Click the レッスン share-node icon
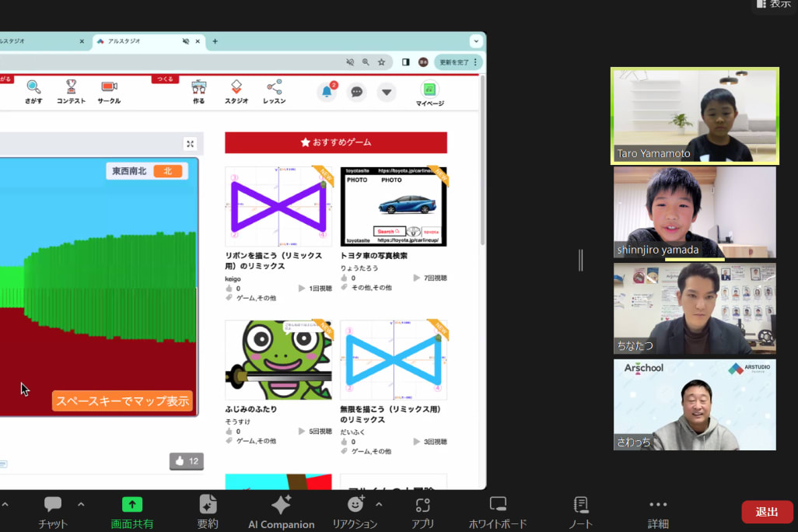Viewport: 798px width, 532px height. [x=274, y=88]
